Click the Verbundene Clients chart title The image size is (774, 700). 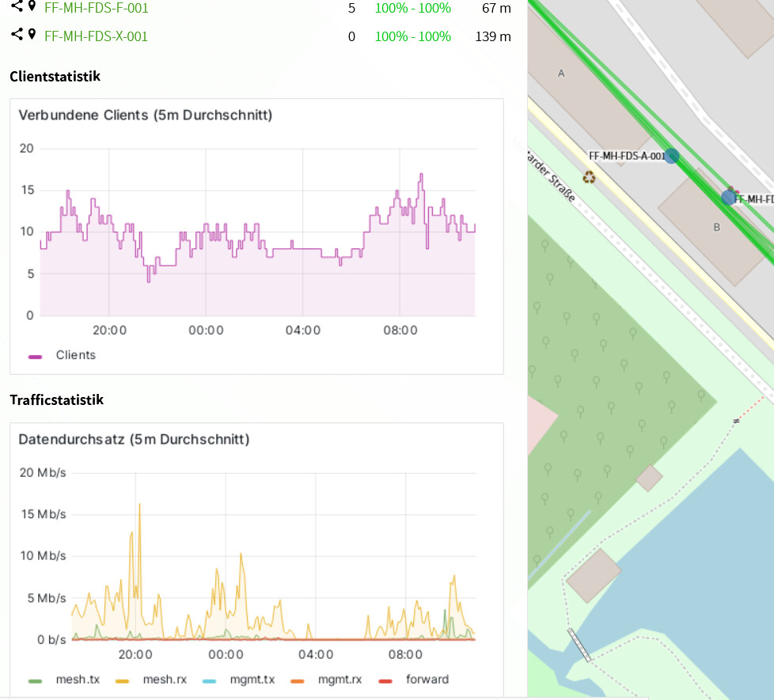145,115
